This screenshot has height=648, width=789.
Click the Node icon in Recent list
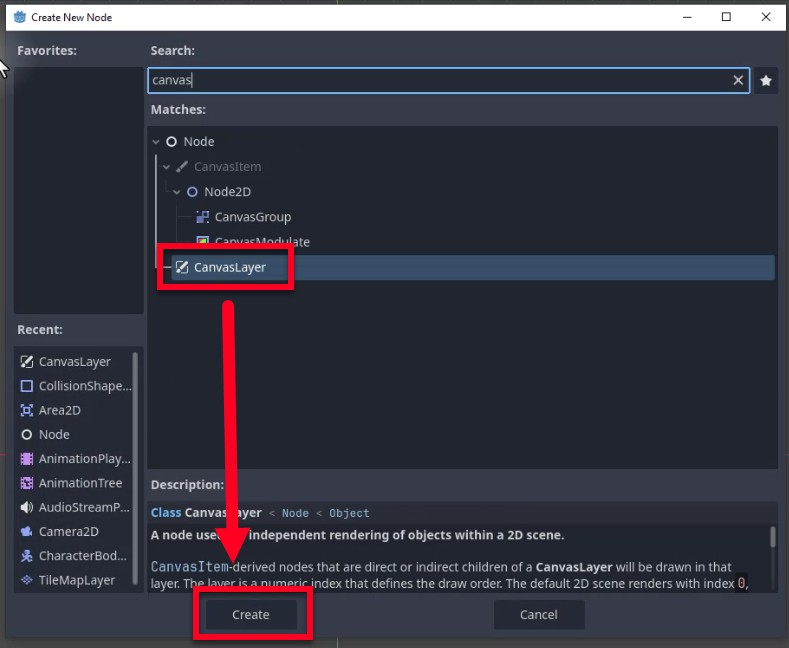[27, 435]
